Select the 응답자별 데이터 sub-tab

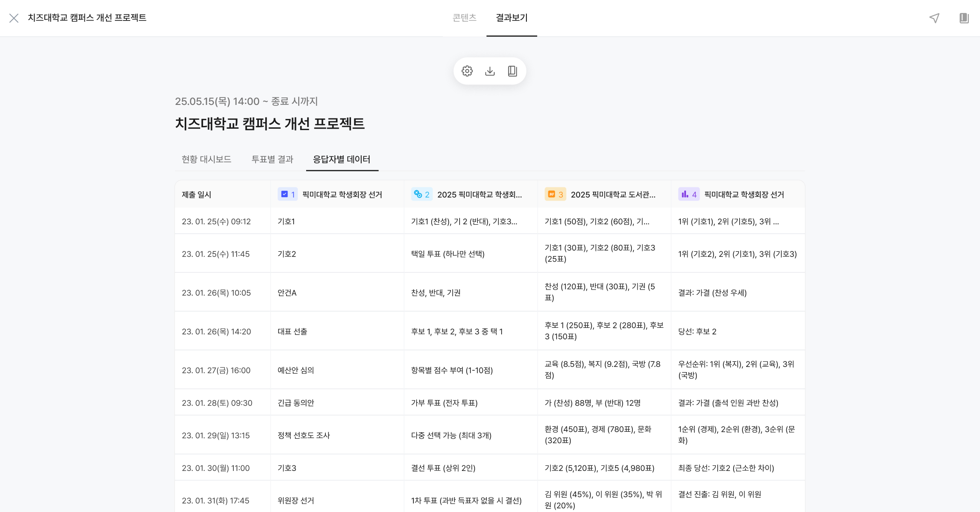342,159
